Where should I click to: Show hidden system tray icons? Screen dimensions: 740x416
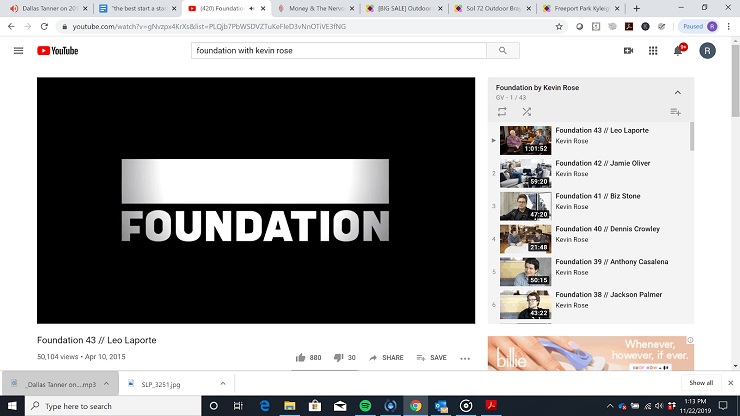point(610,406)
